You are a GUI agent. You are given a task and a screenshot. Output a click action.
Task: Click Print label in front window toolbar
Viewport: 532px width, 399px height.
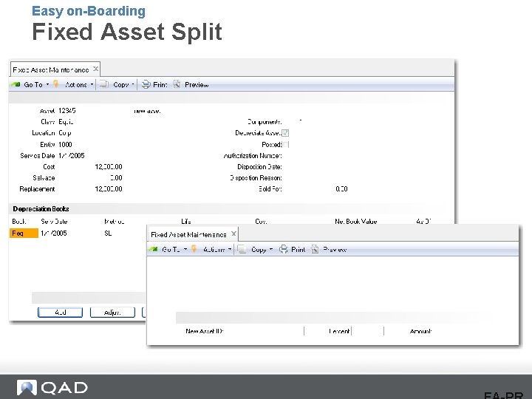(x=299, y=250)
